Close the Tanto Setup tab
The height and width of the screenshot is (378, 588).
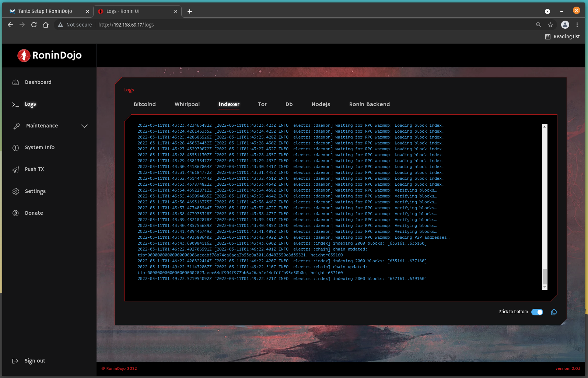pyautogui.click(x=88, y=11)
